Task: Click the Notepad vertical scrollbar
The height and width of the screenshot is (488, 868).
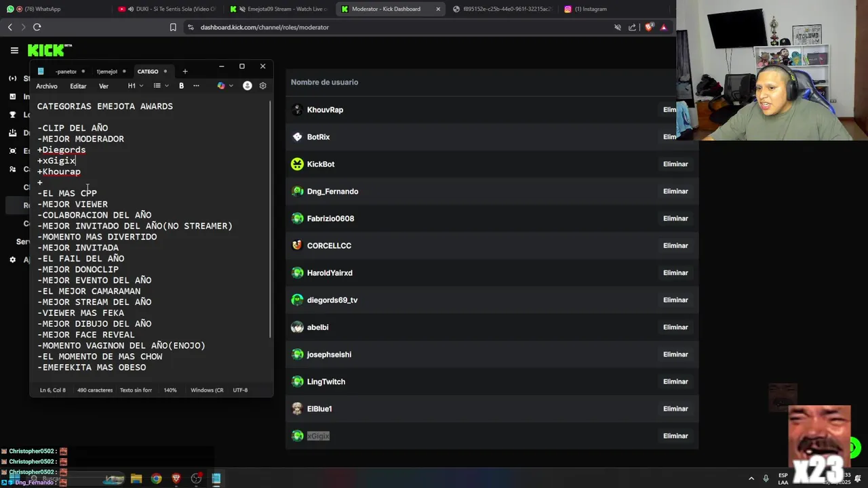Action: coord(271,220)
